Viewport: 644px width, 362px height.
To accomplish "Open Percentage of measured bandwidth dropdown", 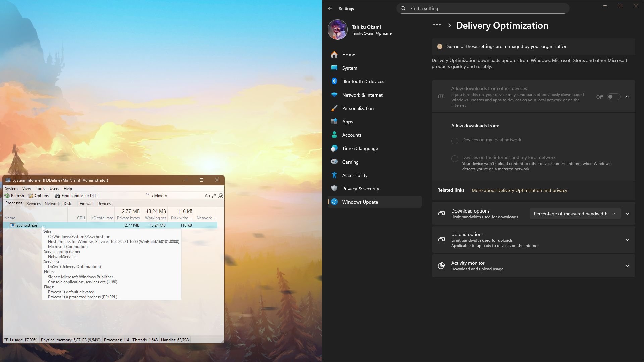I will [x=575, y=214].
